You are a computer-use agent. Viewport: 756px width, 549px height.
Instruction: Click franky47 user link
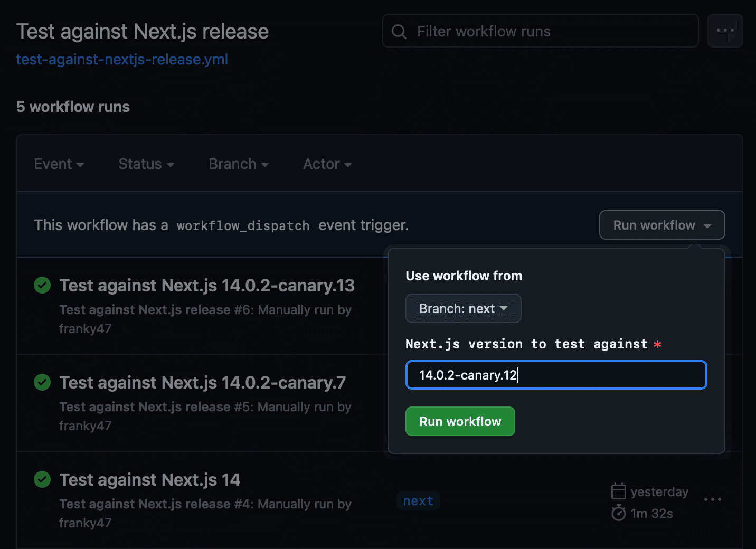(x=86, y=328)
